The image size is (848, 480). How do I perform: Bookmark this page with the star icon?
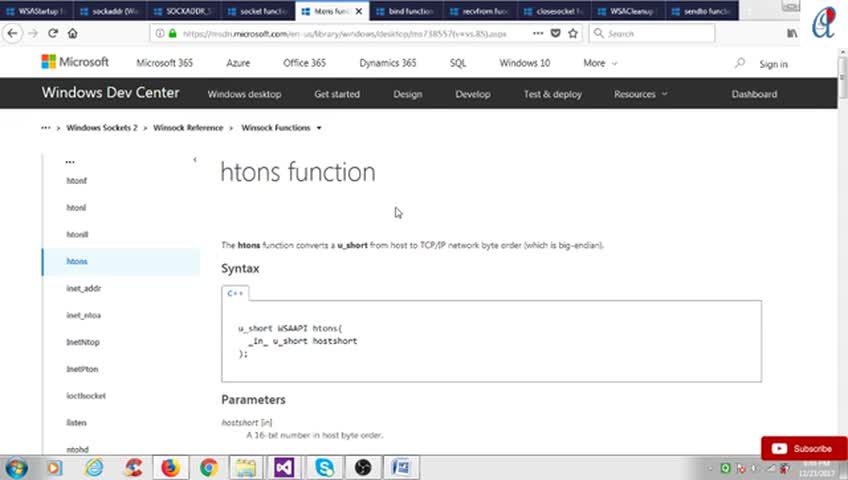573,34
